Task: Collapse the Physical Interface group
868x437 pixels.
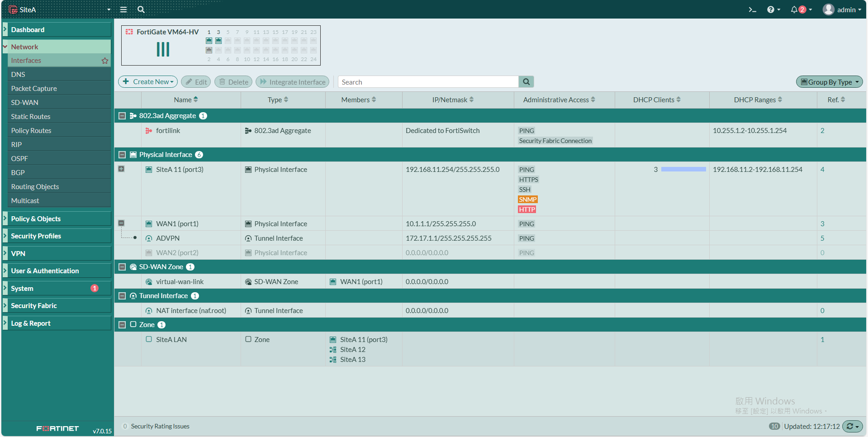Action: (x=122, y=155)
